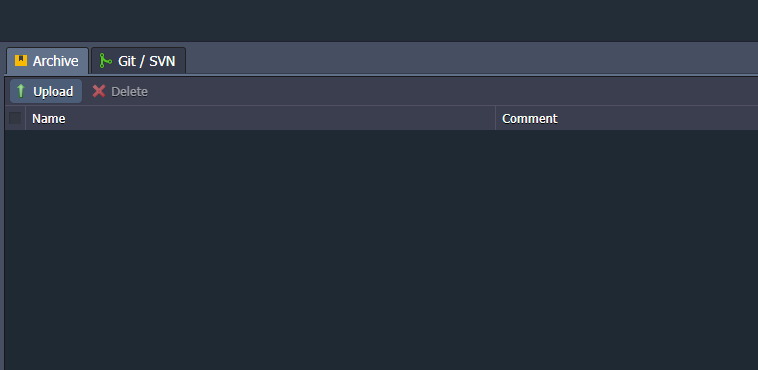Click empty tab strip beside Git / SVN
This screenshot has height=370, width=758.
(x=471, y=60)
